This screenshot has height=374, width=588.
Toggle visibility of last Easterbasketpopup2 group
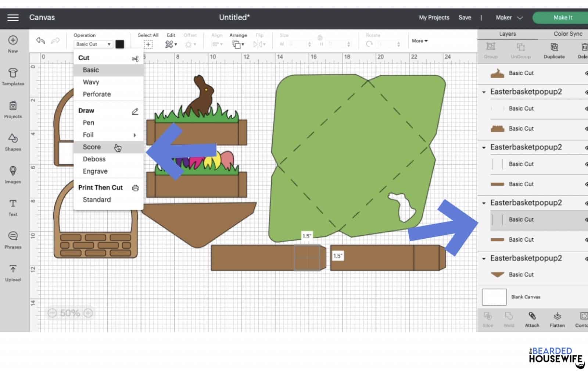[586, 259]
